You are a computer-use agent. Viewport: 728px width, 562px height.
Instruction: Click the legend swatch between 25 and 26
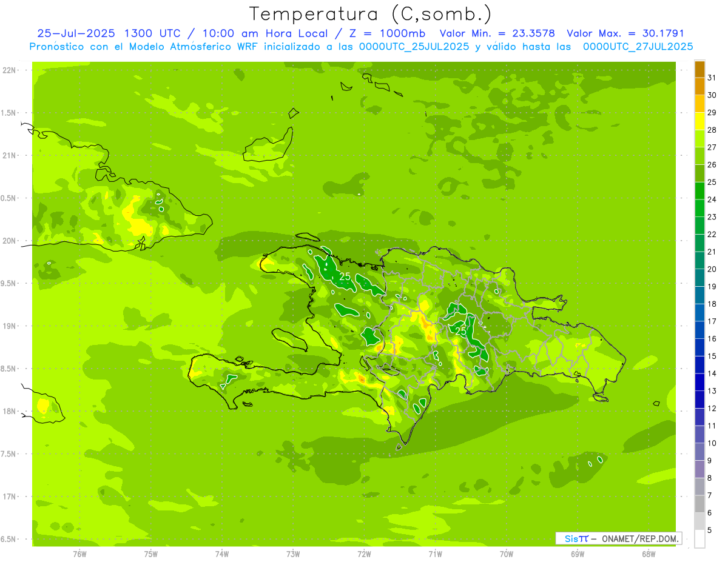point(699,173)
